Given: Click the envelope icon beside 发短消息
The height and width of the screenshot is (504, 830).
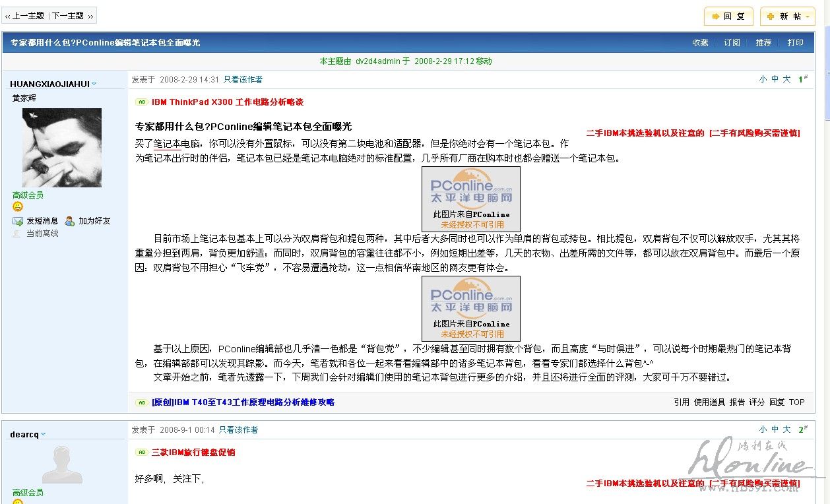Looking at the screenshot, I should click(x=18, y=221).
